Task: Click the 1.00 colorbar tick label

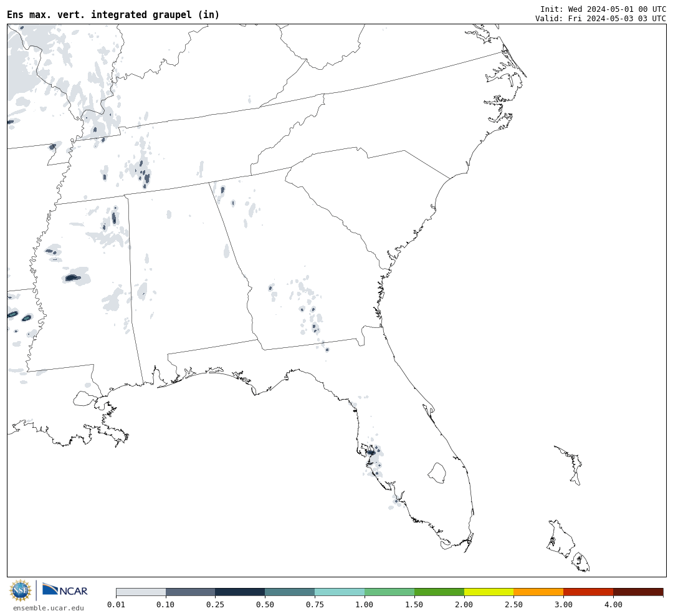Action: 365,604
